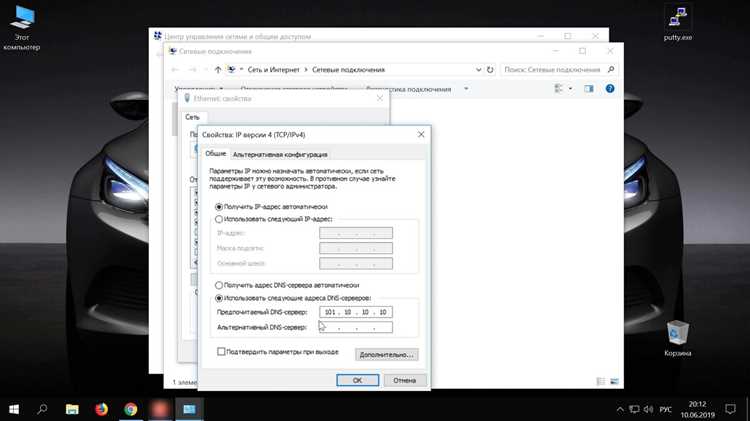Go back in Сетевые подключения window
750x421 pixels.
pyautogui.click(x=175, y=70)
